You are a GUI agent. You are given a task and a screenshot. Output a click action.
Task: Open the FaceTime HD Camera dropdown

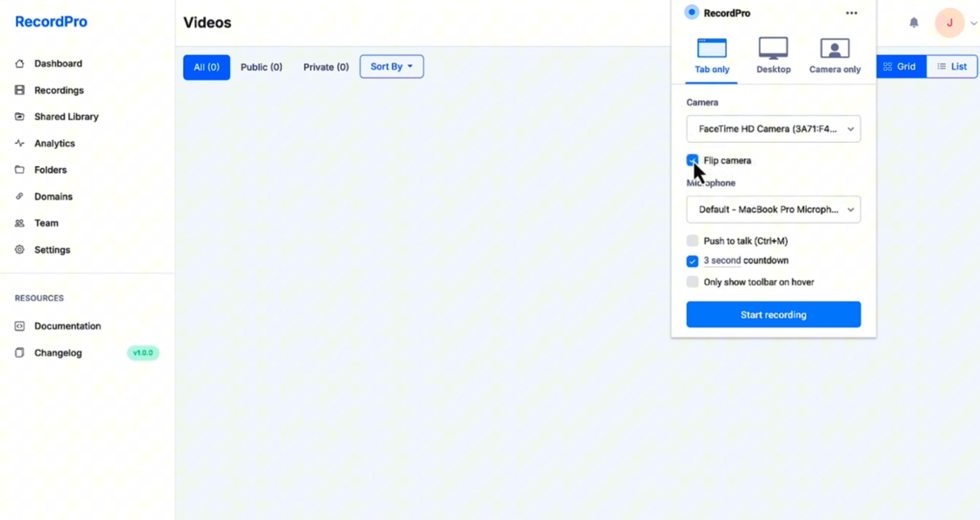pyautogui.click(x=773, y=129)
